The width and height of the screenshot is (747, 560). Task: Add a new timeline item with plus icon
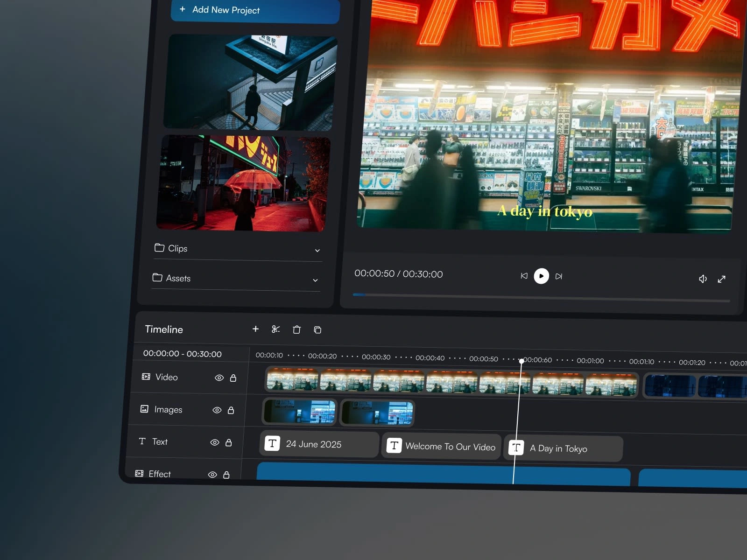[x=255, y=329]
